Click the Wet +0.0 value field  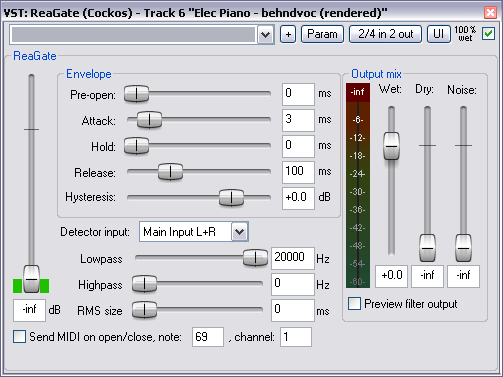point(391,276)
